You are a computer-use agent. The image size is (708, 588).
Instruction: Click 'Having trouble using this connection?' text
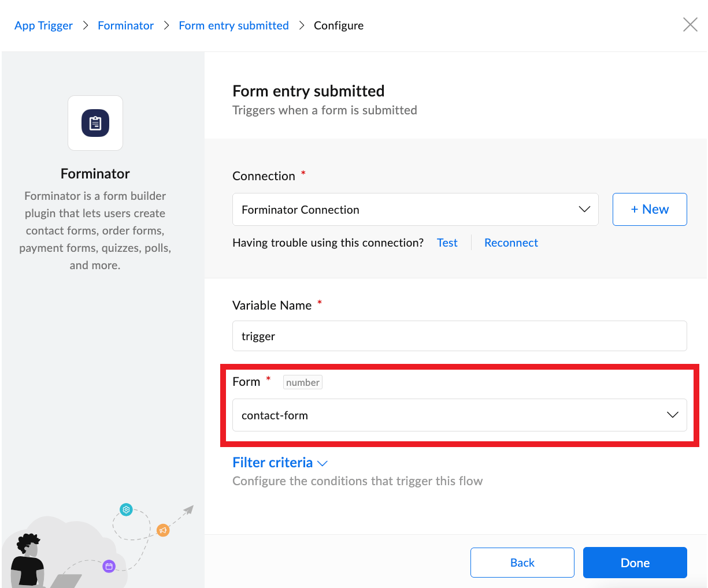tap(328, 243)
